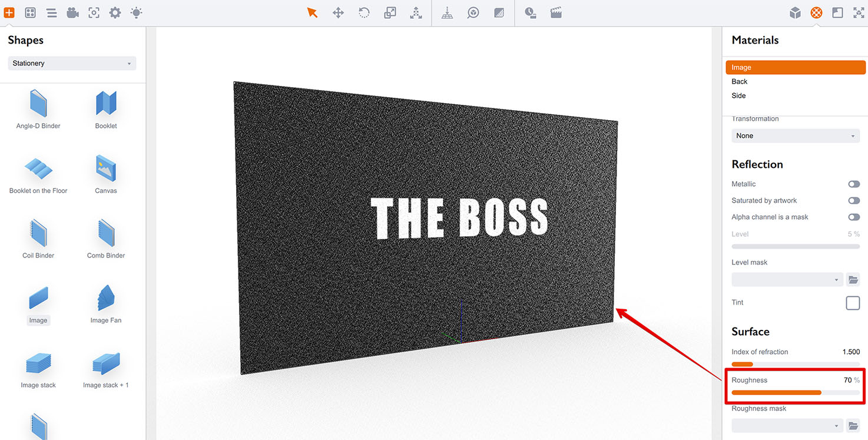Open the Transformation dropdown set to None
Image resolution: width=868 pixels, height=440 pixels.
tap(795, 135)
